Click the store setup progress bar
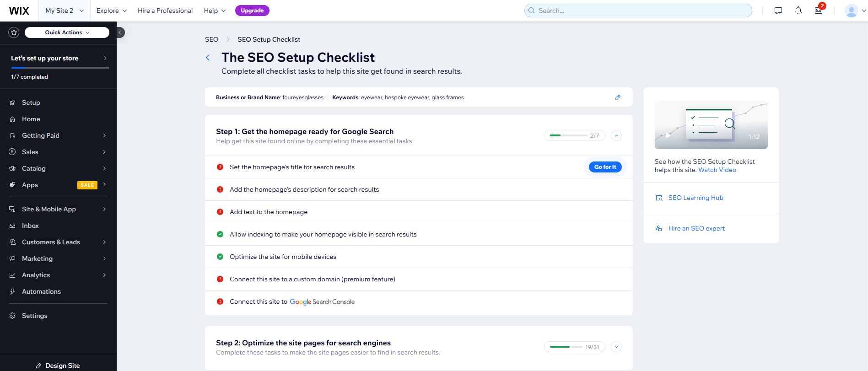The height and width of the screenshot is (371, 868). point(60,68)
